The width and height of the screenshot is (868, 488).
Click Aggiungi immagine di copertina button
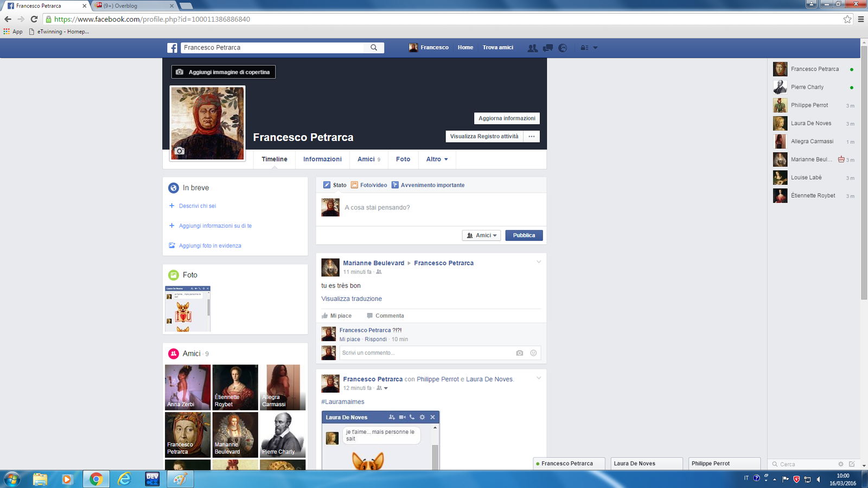click(x=224, y=72)
